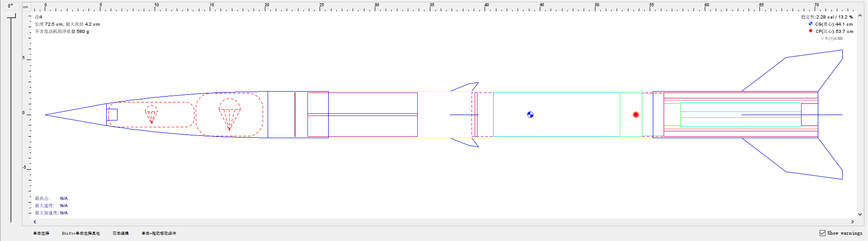
Task: Click the vertical scrollbar up arrow
Action: [860, 15]
